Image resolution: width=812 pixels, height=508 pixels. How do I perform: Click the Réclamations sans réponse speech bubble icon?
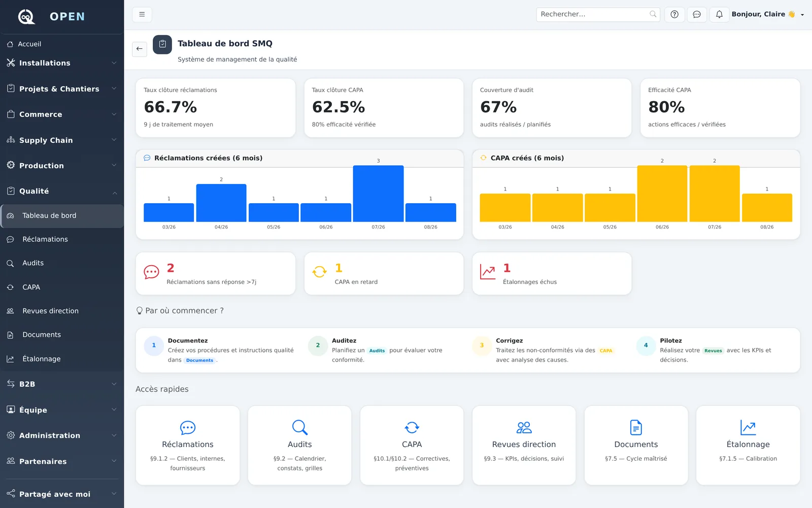[151, 273]
